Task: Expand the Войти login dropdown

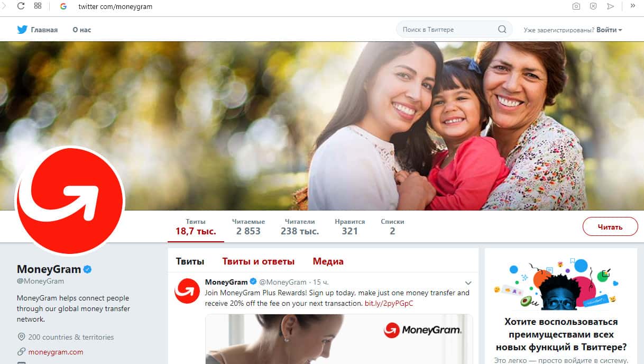Action: (609, 30)
